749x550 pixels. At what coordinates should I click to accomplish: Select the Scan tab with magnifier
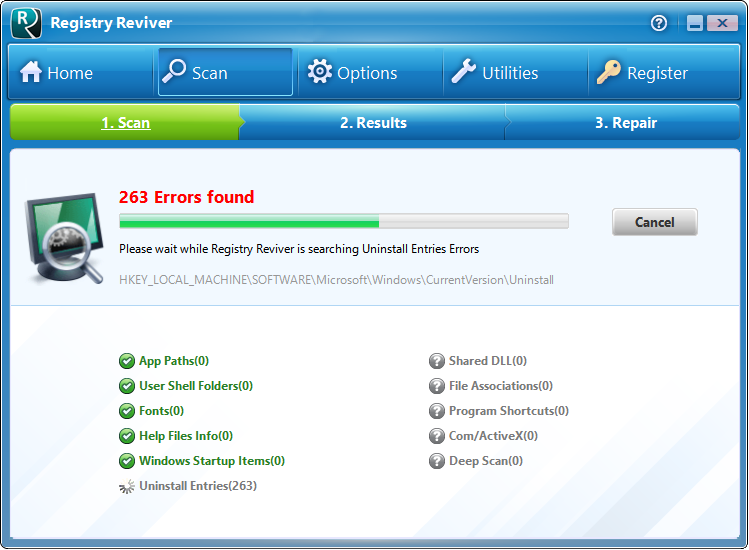196,73
